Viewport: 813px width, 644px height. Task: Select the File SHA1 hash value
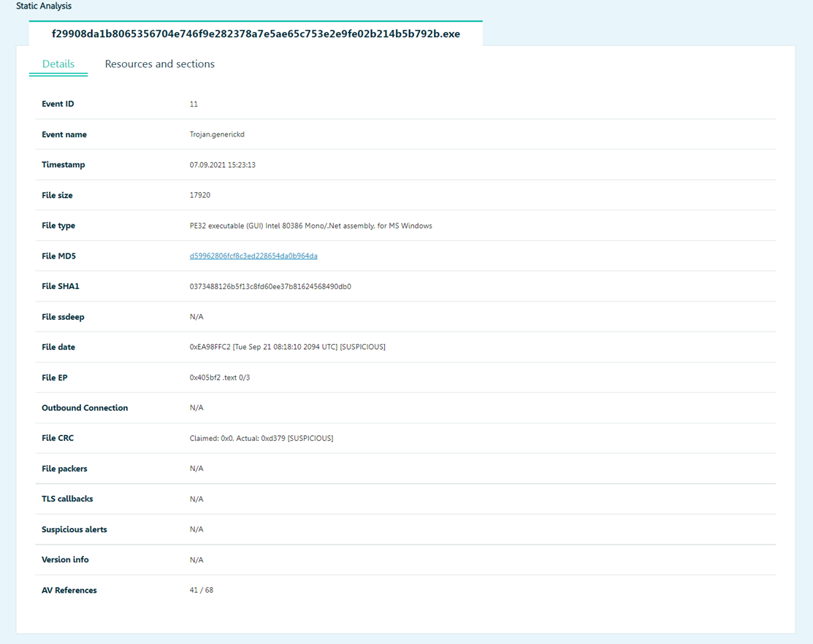(270, 287)
